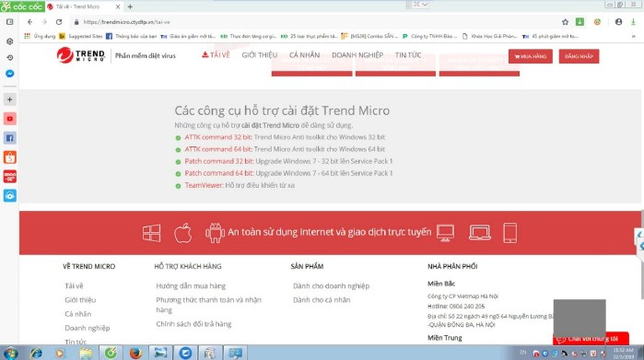Click the Trend Micro logo

[x=81, y=55]
